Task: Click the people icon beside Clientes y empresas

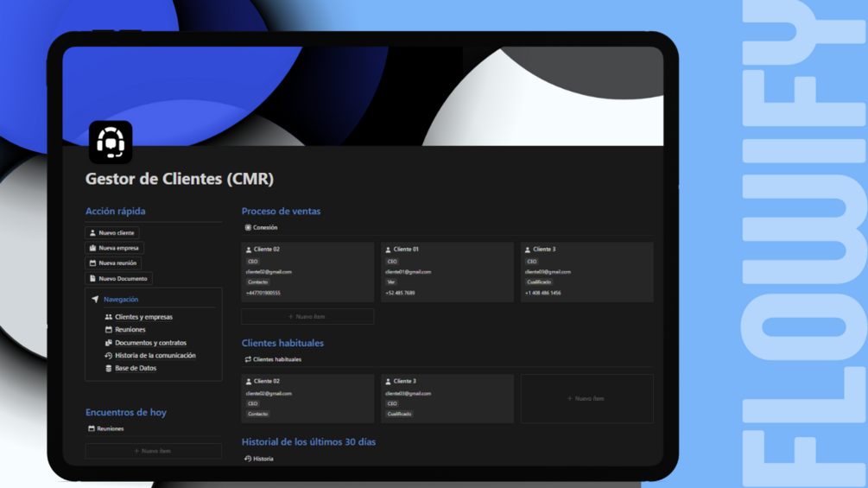Action: 109,317
